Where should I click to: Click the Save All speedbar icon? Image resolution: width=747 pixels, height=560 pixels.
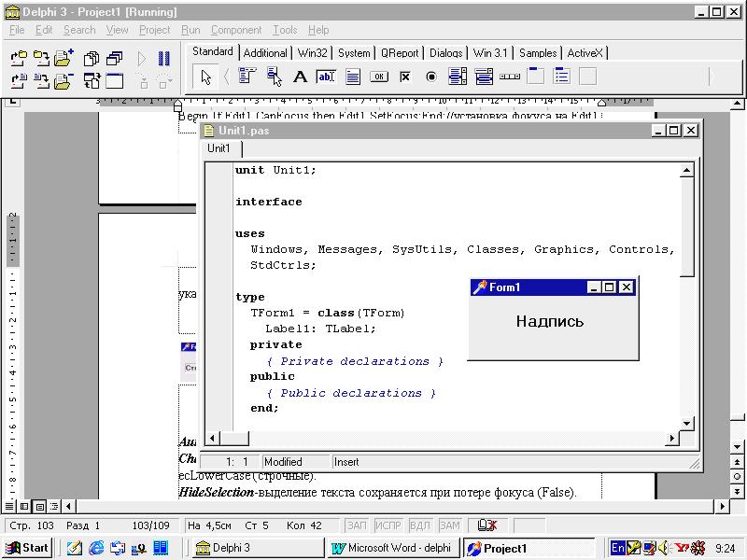click(41, 58)
